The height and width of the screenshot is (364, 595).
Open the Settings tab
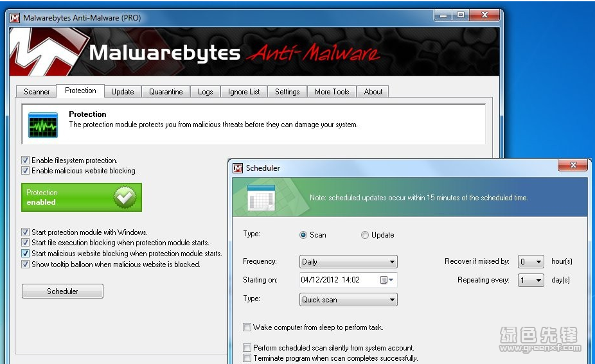click(x=287, y=91)
